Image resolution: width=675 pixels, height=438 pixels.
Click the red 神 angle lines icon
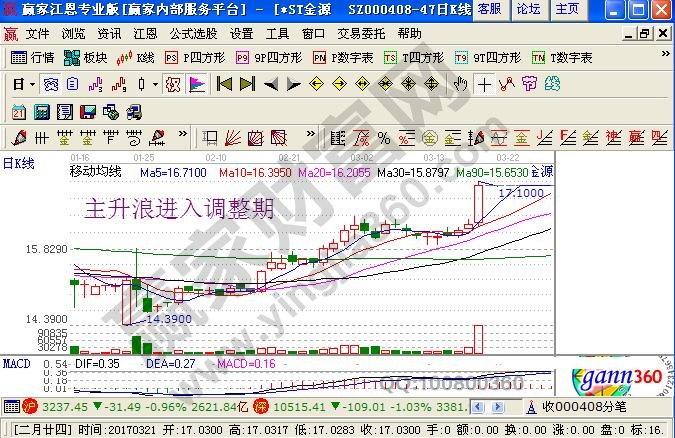[x=613, y=138]
